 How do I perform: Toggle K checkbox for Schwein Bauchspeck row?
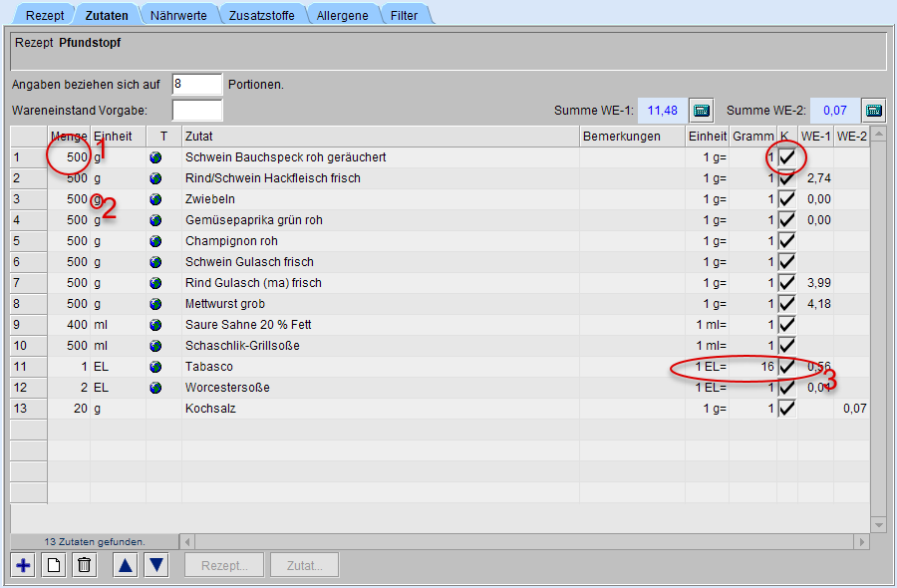click(787, 157)
